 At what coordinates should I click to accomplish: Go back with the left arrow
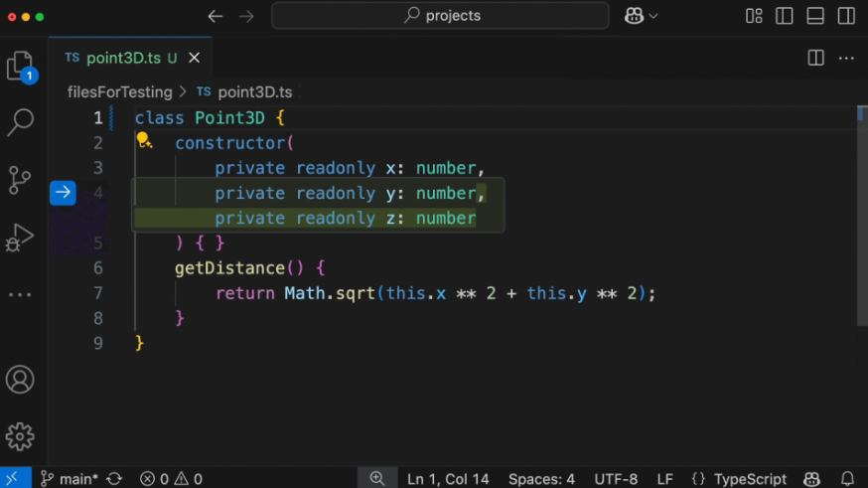[x=216, y=17]
